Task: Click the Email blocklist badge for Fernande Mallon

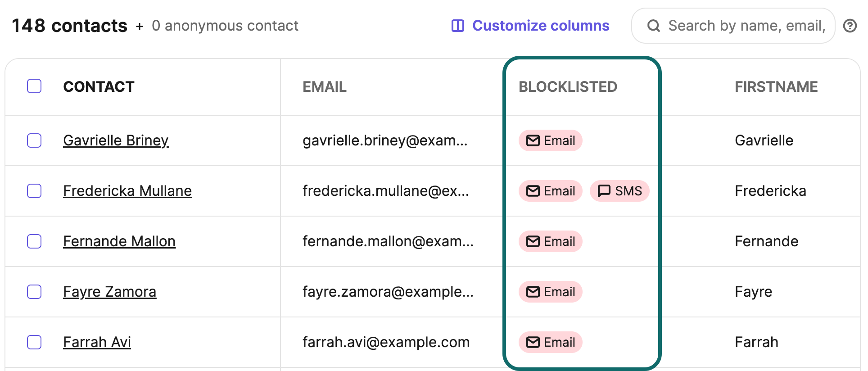Action: point(550,241)
